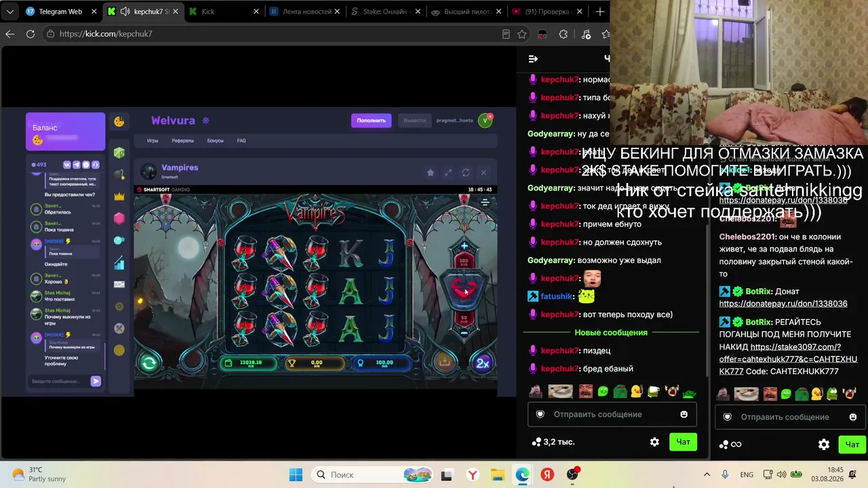
Task: Open the blue bar chart crash icon
Action: pos(119,262)
